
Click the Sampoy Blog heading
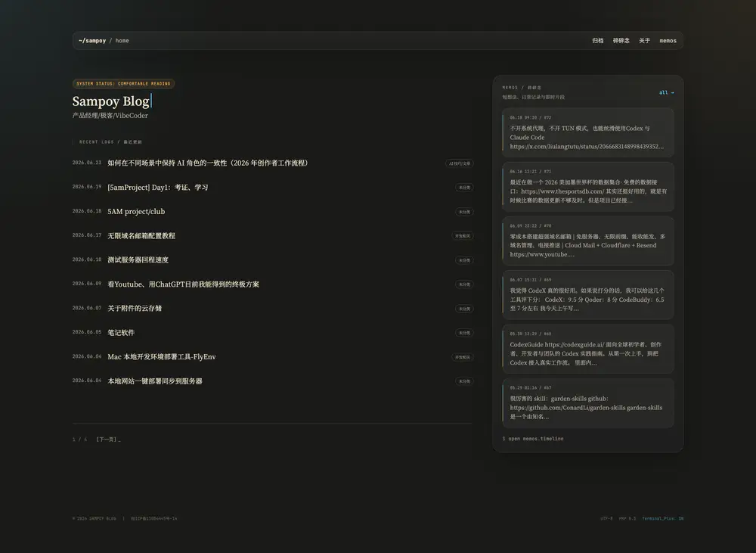coord(111,101)
